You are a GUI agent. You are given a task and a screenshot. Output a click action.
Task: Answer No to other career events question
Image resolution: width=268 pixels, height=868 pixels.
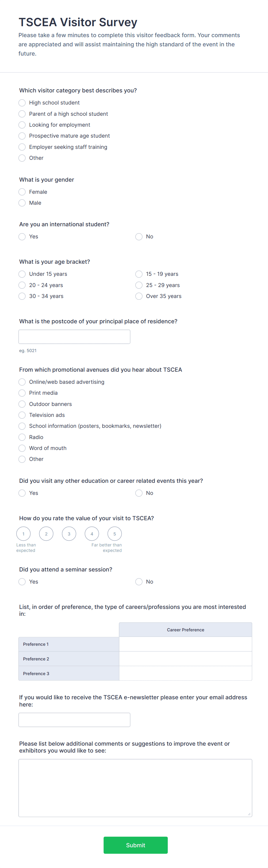click(139, 493)
